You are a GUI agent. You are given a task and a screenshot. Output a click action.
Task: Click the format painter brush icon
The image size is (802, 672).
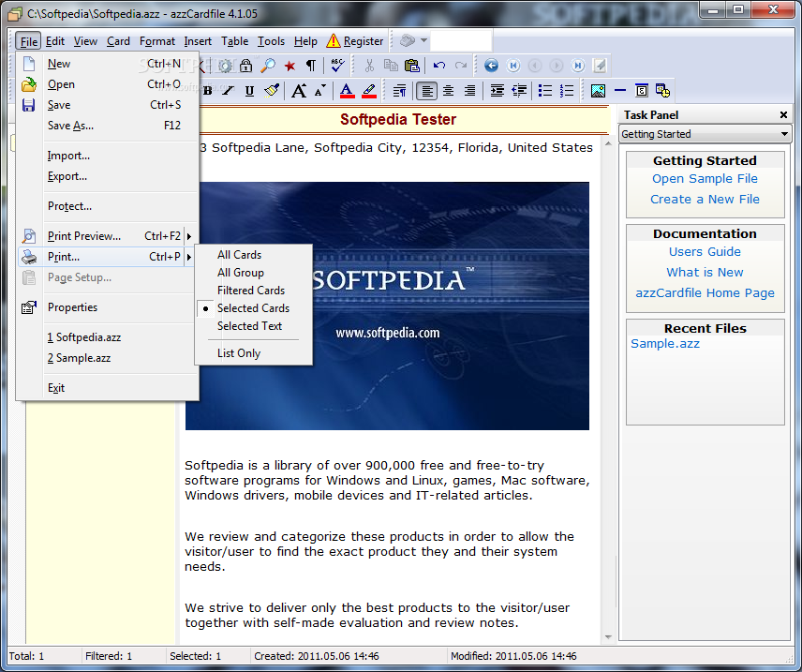coord(272,91)
